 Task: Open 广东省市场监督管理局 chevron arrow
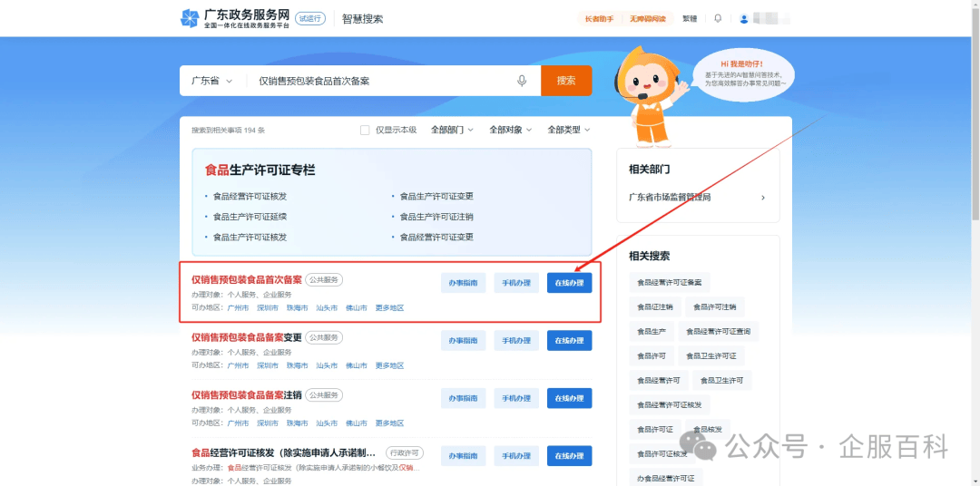pyautogui.click(x=762, y=198)
